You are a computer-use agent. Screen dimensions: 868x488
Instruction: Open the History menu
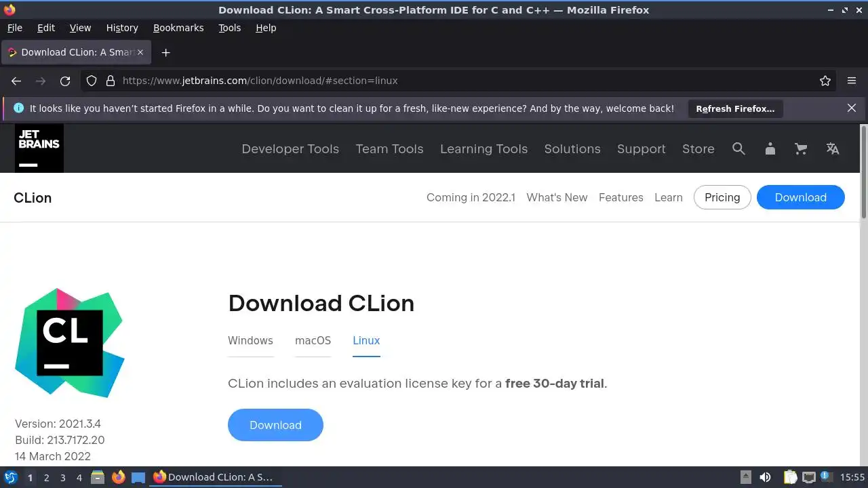tap(122, 28)
